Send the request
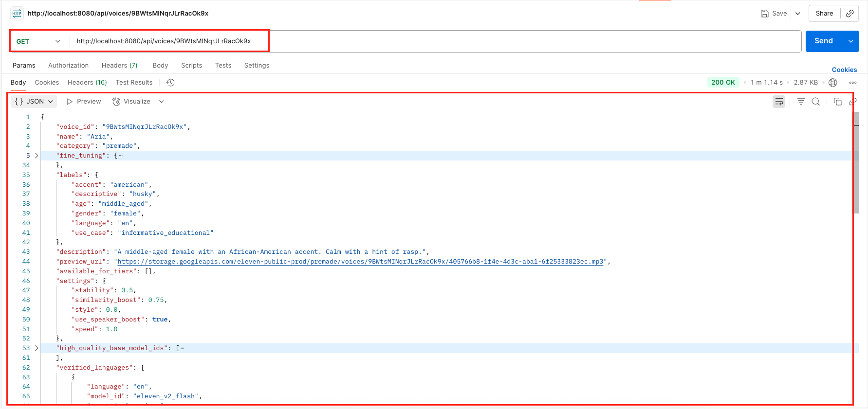Image resolution: width=868 pixels, height=409 pixels. [x=824, y=41]
